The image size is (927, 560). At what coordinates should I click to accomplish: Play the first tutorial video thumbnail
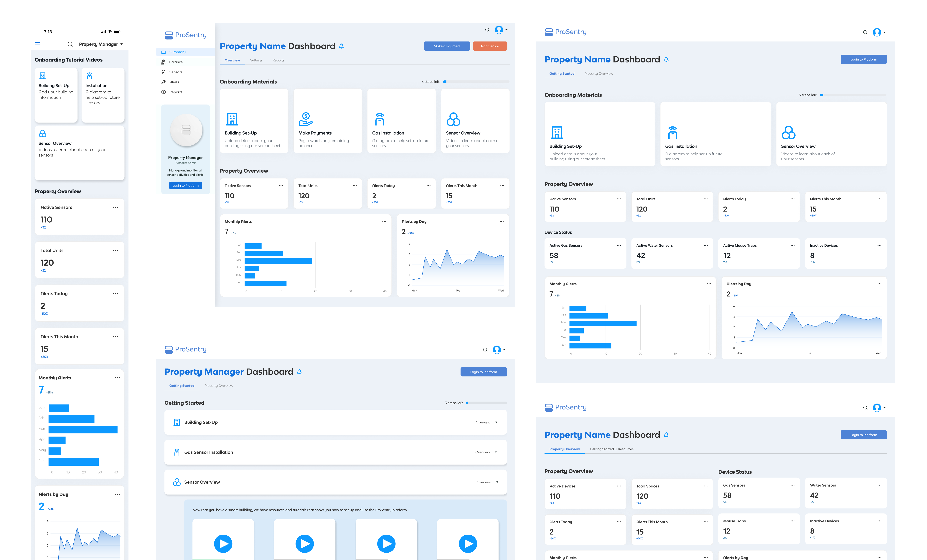click(223, 544)
